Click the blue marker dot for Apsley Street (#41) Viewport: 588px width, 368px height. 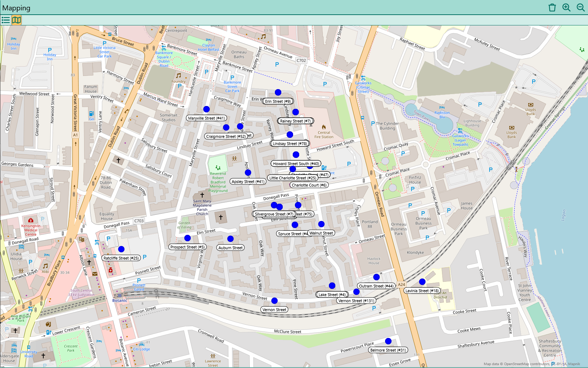click(x=248, y=173)
